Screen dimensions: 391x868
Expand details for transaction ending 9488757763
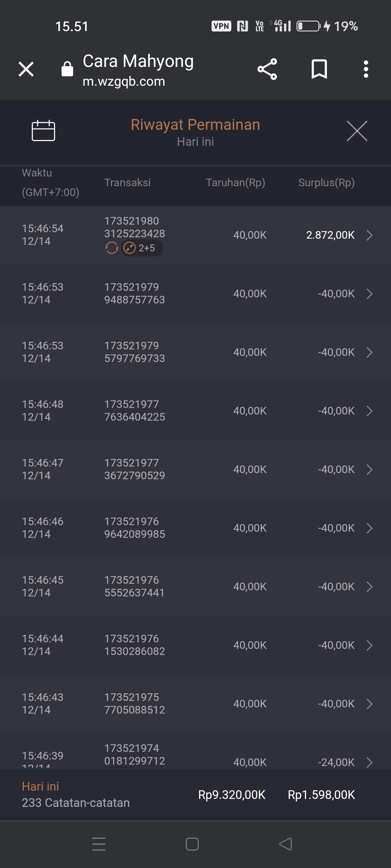click(369, 294)
